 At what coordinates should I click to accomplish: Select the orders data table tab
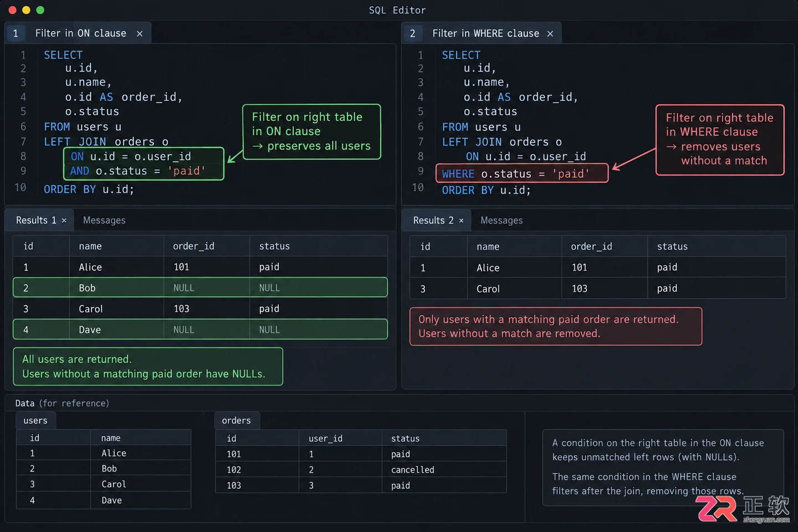coord(237,421)
